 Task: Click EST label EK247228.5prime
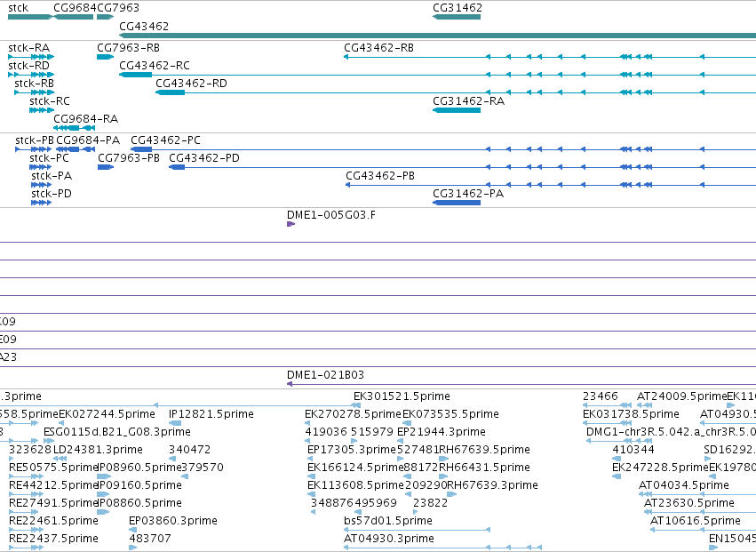click(x=661, y=468)
